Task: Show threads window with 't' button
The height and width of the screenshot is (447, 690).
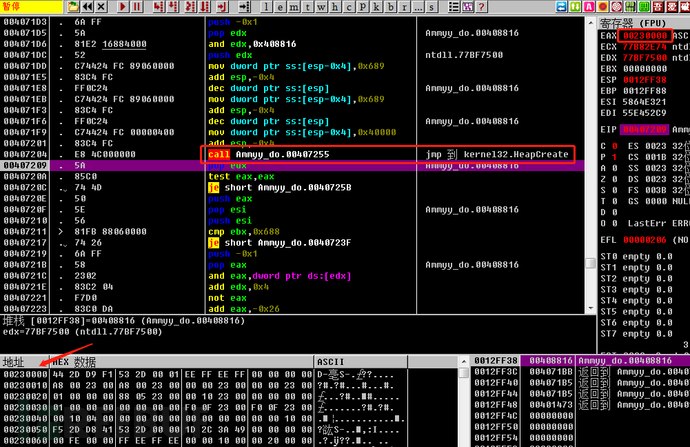Action: [307, 6]
